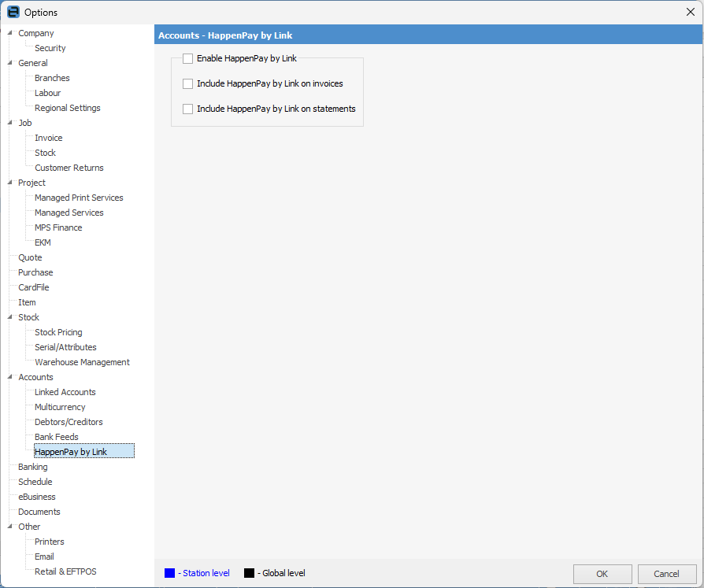Select Linked Accounts page
The width and height of the screenshot is (704, 588).
tap(65, 392)
